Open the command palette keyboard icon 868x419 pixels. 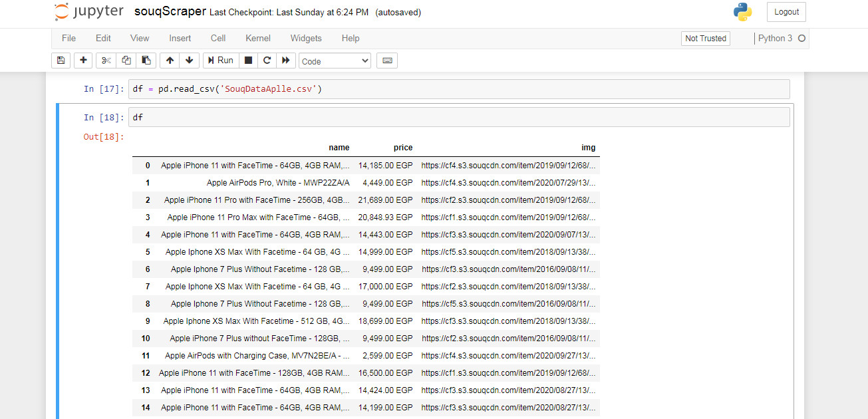tap(387, 61)
